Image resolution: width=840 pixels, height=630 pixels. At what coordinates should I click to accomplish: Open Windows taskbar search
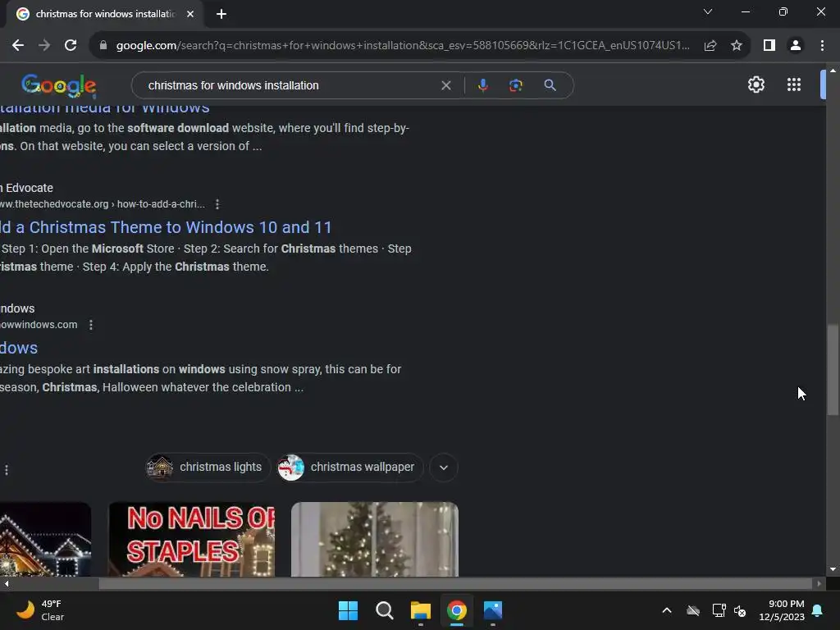click(x=385, y=610)
